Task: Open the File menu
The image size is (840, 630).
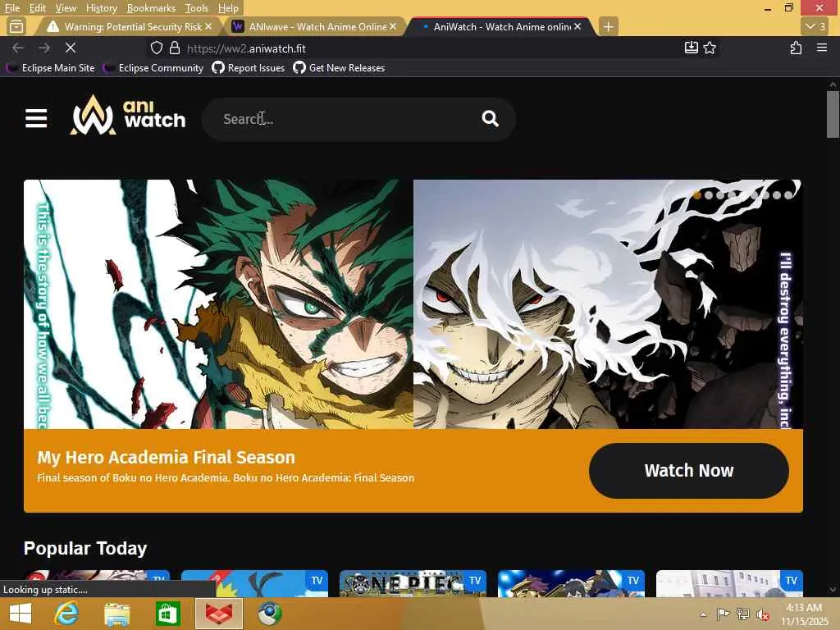Action: (11, 8)
